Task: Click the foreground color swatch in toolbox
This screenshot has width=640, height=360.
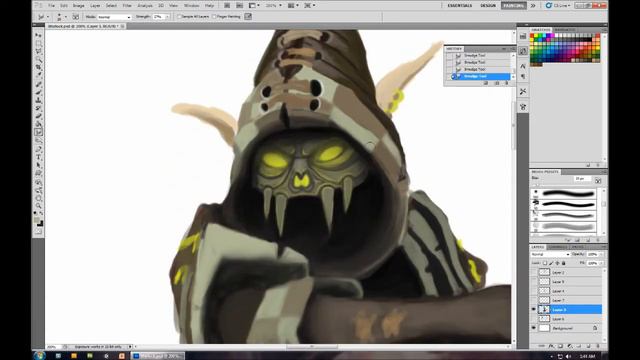Action: [x=37, y=221]
